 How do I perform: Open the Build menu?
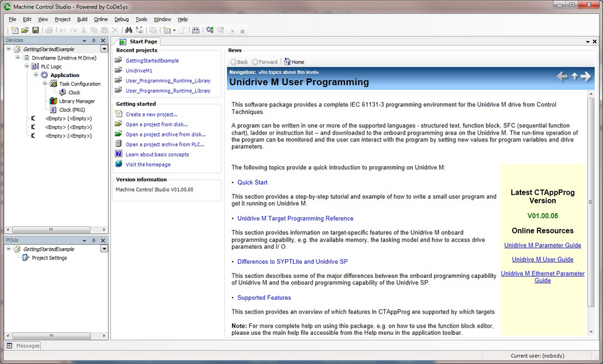[x=82, y=19]
